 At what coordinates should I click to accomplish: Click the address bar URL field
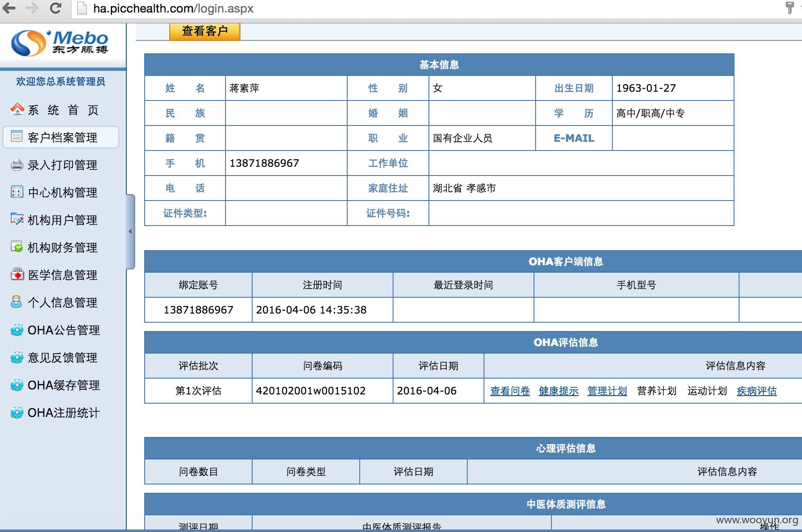(x=425, y=8)
